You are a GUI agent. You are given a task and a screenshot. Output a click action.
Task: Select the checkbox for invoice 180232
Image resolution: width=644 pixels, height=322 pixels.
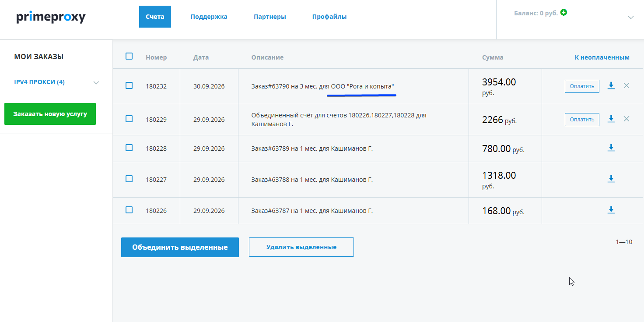pyautogui.click(x=129, y=85)
